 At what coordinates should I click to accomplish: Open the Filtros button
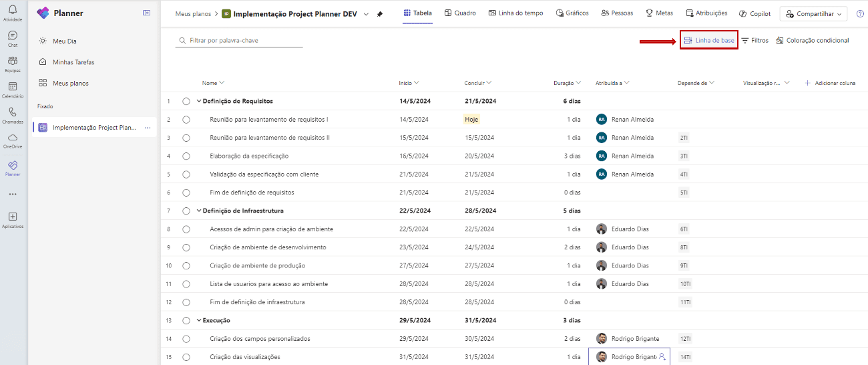754,41
